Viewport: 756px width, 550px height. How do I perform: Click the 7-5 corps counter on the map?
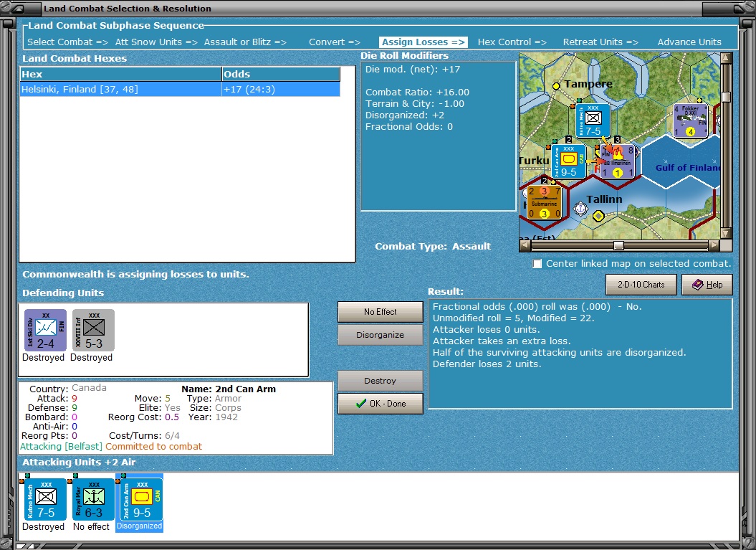[593, 120]
